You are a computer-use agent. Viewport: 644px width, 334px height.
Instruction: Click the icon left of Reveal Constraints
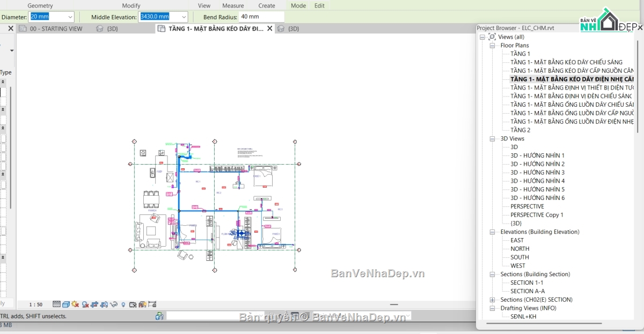click(x=142, y=304)
